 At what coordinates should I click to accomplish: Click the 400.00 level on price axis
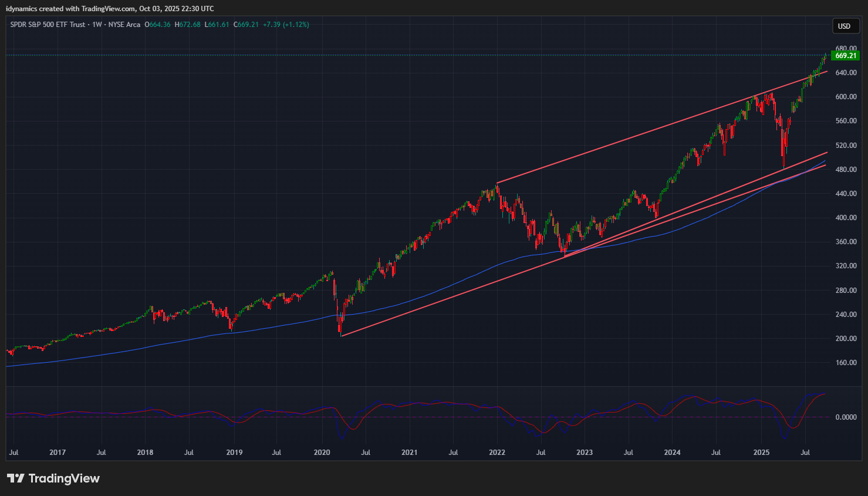pos(846,218)
